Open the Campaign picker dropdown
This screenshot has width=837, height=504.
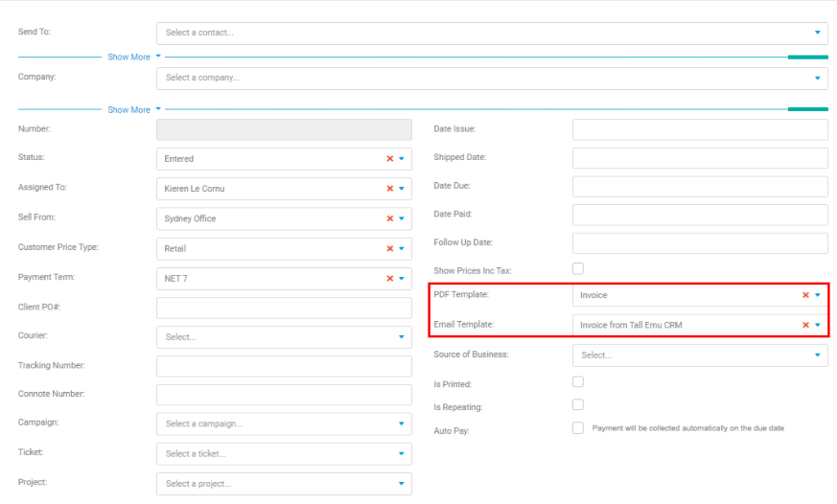[401, 423]
